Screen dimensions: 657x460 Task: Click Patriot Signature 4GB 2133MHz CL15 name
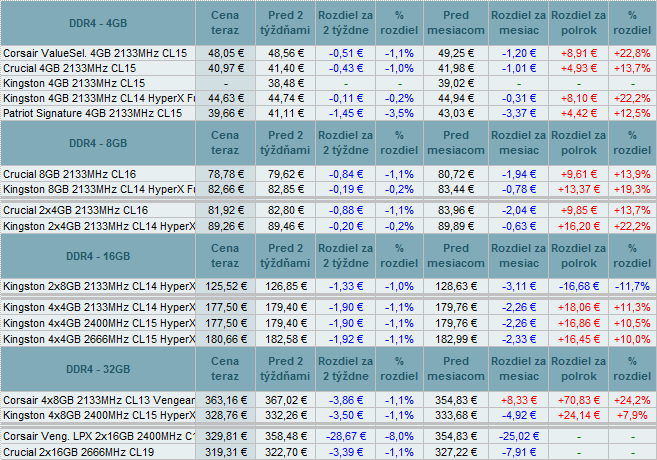tap(93, 114)
